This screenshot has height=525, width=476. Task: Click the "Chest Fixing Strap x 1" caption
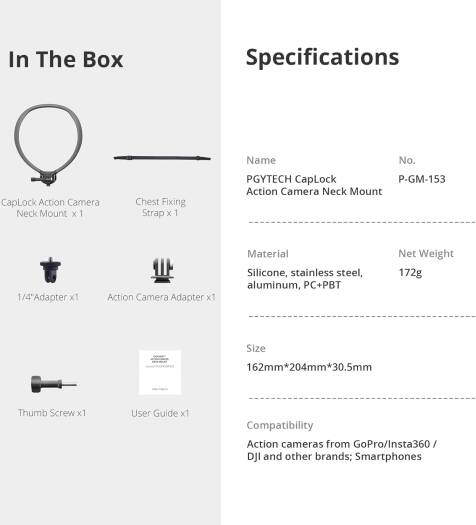tap(160, 207)
